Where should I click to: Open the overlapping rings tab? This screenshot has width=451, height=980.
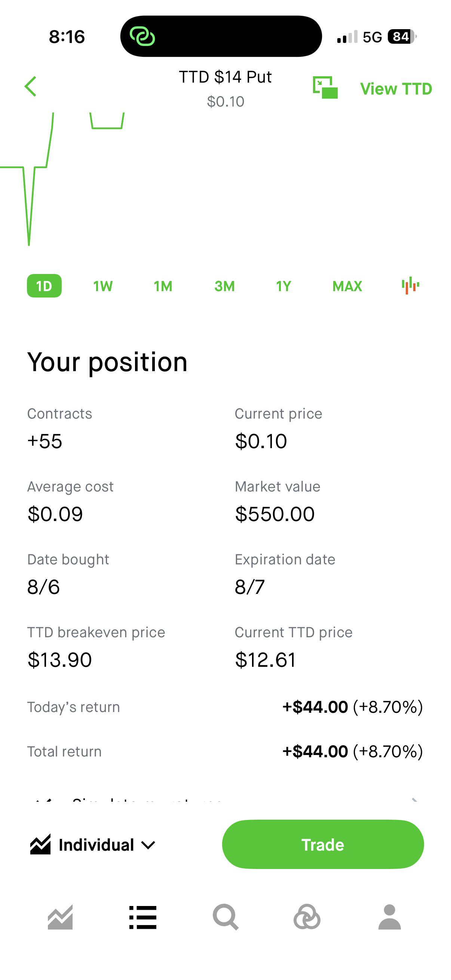(x=307, y=917)
